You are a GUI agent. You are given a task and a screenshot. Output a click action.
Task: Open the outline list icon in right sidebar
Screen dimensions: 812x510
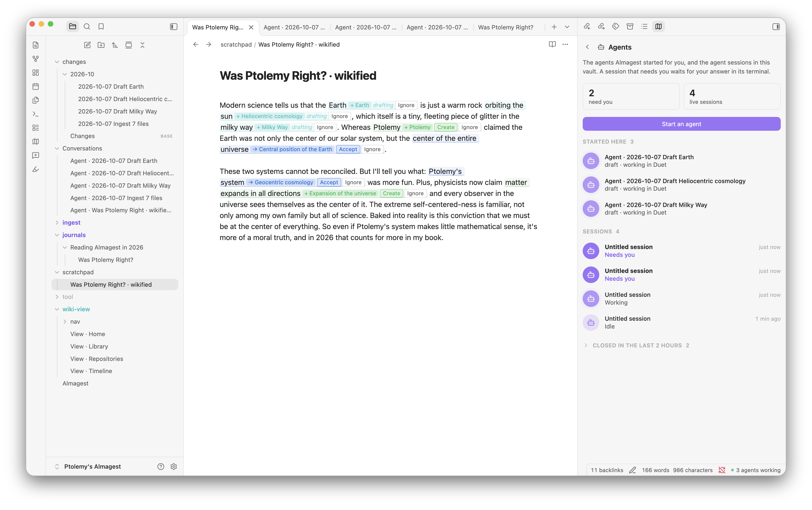point(644,26)
